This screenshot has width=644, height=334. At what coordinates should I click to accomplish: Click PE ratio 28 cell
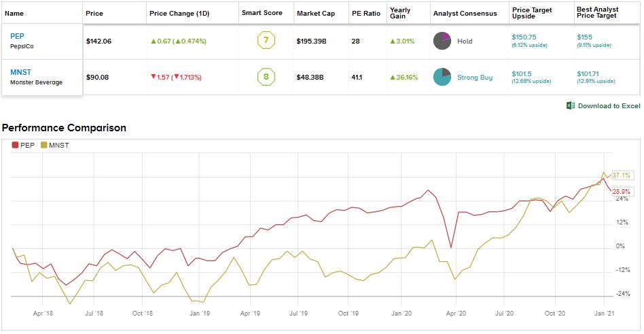pyautogui.click(x=356, y=41)
